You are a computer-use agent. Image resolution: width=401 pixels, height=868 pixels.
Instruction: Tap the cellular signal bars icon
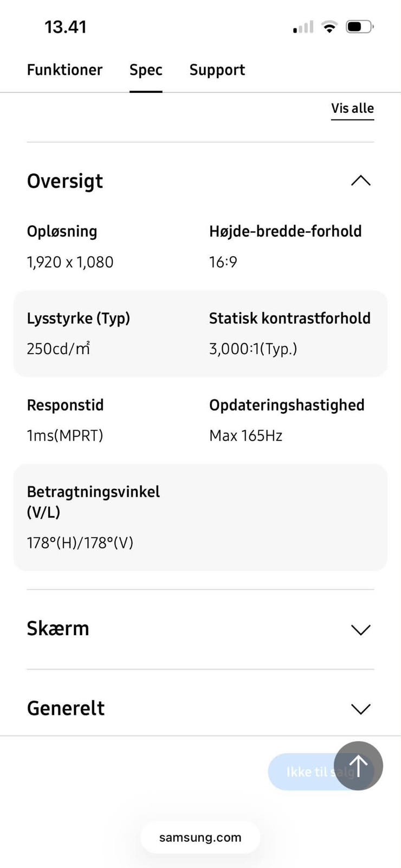303,27
